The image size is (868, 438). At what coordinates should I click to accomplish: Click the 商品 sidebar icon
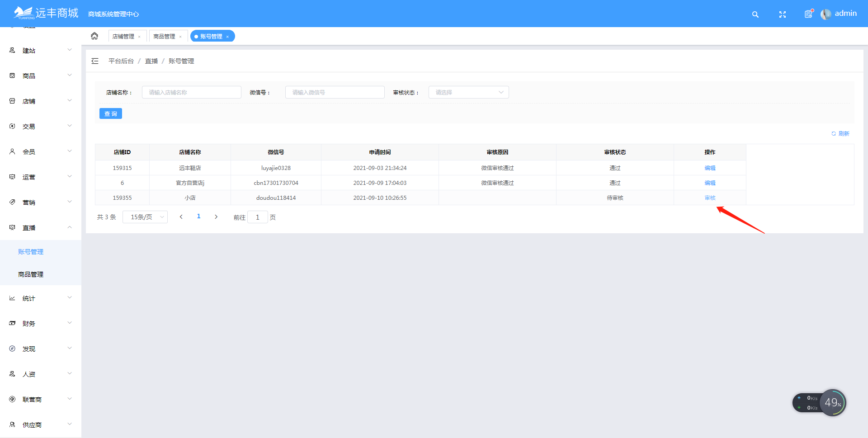pos(12,75)
